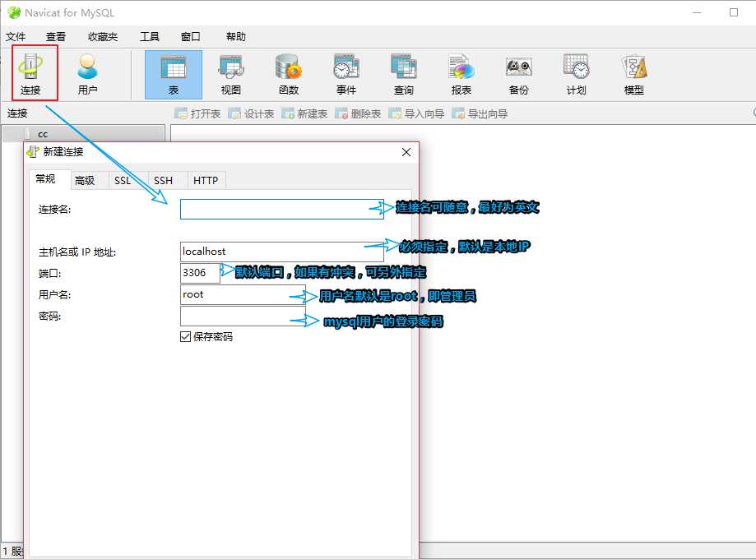Minimize the Navicat for MySQL window
The image size is (756, 559).
click(x=697, y=12)
